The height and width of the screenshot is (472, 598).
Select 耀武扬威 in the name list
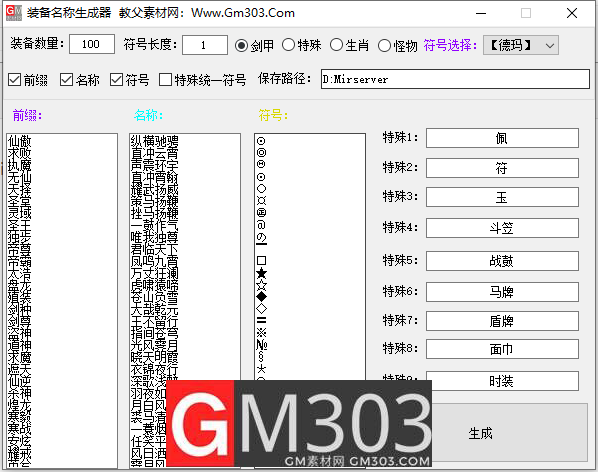[x=154, y=189]
